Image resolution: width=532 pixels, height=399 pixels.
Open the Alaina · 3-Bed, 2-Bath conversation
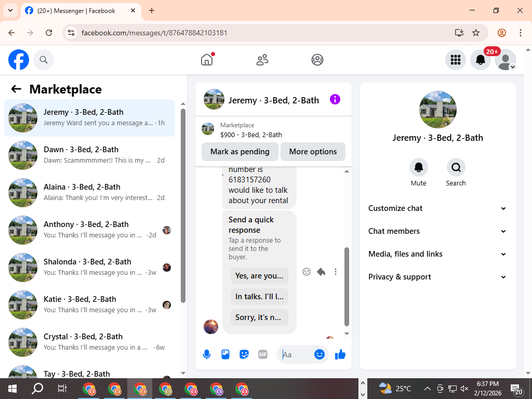point(89,192)
